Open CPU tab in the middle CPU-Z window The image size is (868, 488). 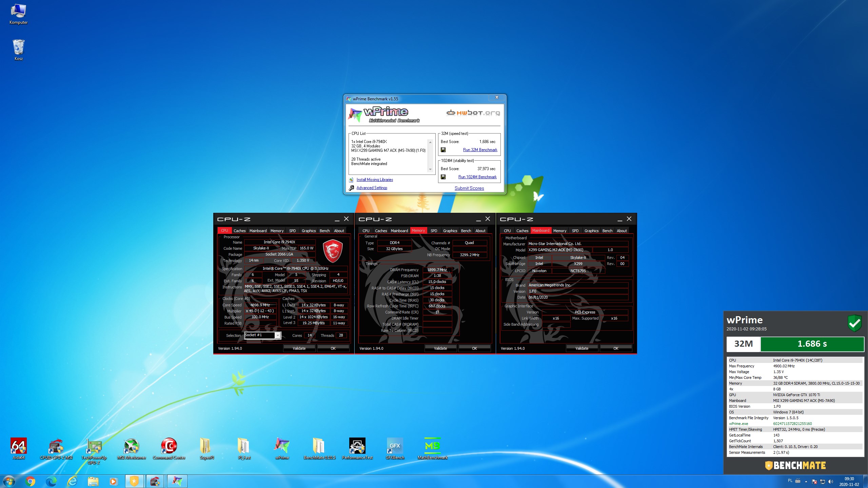[x=366, y=231]
